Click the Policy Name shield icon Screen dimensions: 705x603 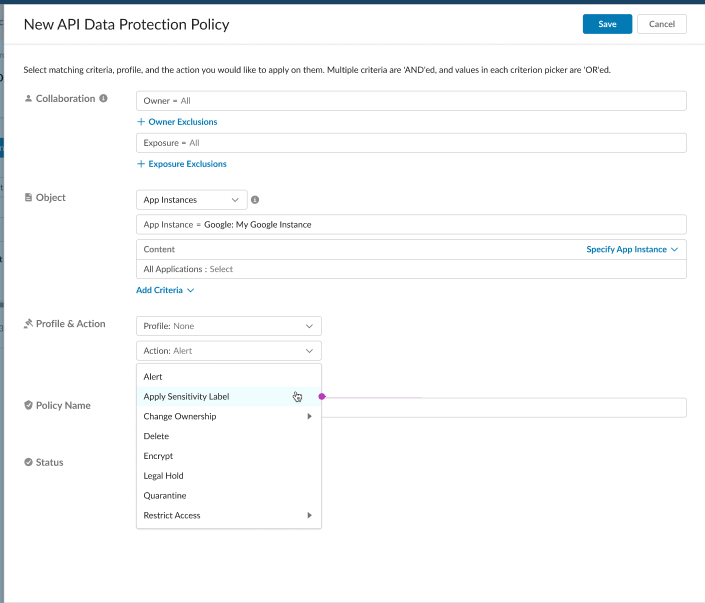[x=28, y=405]
